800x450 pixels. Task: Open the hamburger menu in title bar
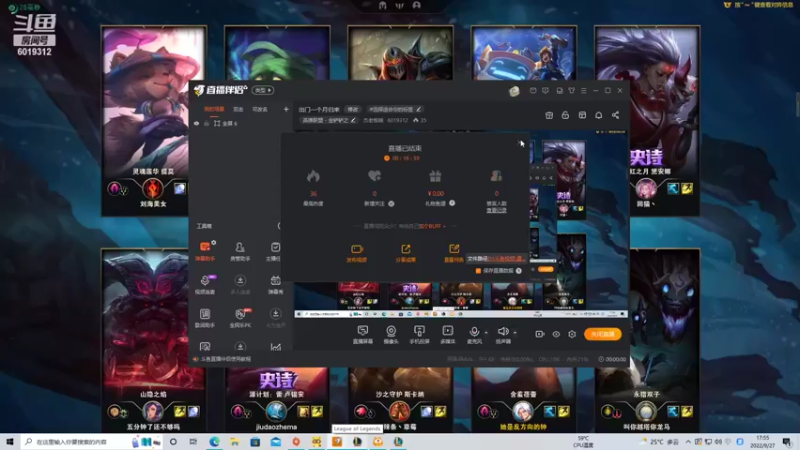pyautogui.click(x=584, y=90)
